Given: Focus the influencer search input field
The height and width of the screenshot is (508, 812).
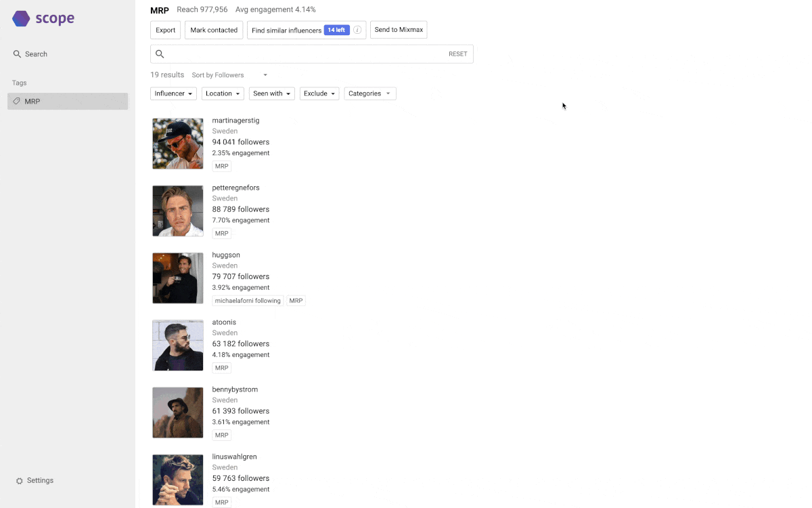Looking at the screenshot, I should [x=312, y=54].
